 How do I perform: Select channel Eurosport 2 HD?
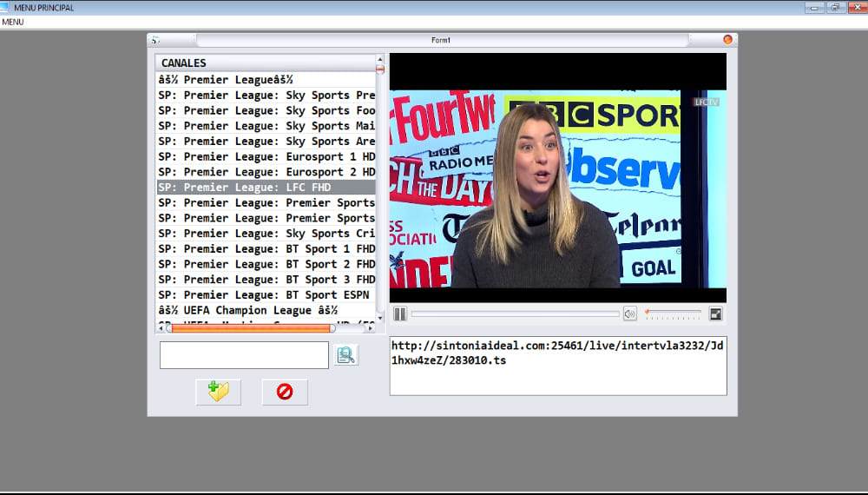[266, 172]
